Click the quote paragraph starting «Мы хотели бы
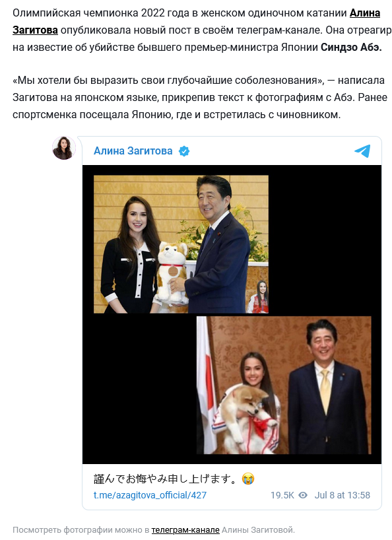Screen dimensions: 392x540 (199, 98)
